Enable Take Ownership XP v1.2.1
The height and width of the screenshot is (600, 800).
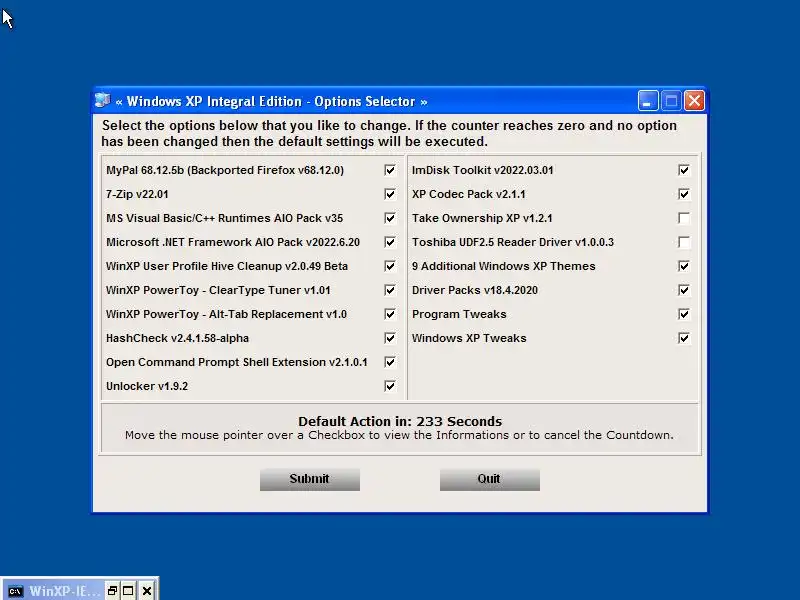[684, 218]
